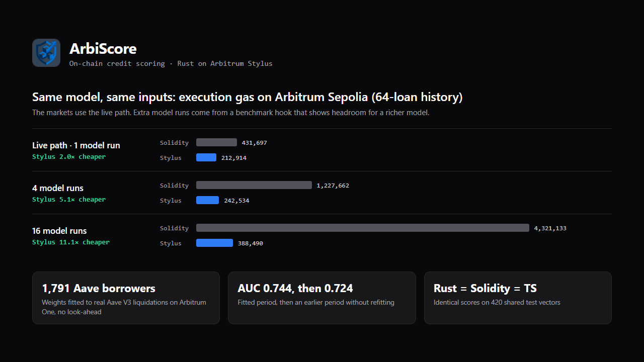Click the ArbiScore title text

103,49
